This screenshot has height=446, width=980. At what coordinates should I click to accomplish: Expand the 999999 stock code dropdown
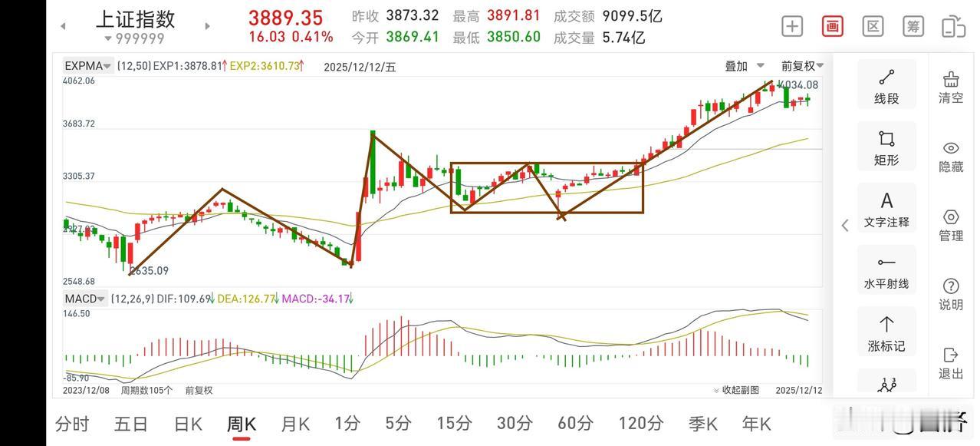tap(134, 38)
